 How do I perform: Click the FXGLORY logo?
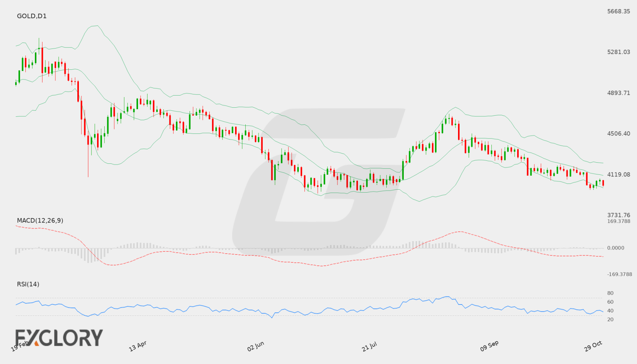coord(59,337)
